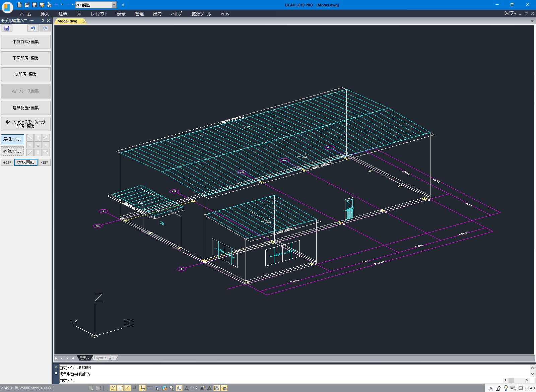The image size is (536, 392).
Task: Open the ホーム ribbon tab
Action: [25, 14]
